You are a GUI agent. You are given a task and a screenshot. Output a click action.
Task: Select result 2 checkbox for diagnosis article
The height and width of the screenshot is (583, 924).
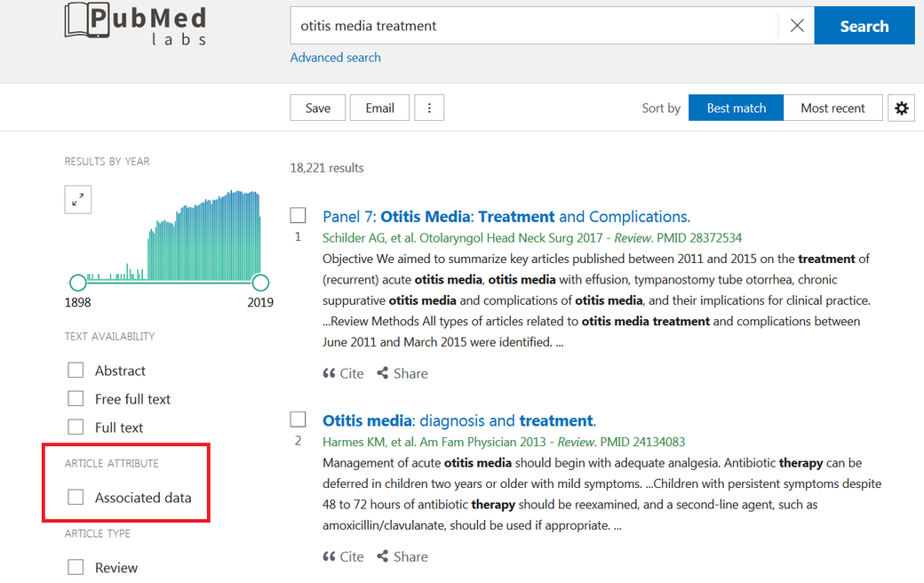pyautogui.click(x=299, y=419)
